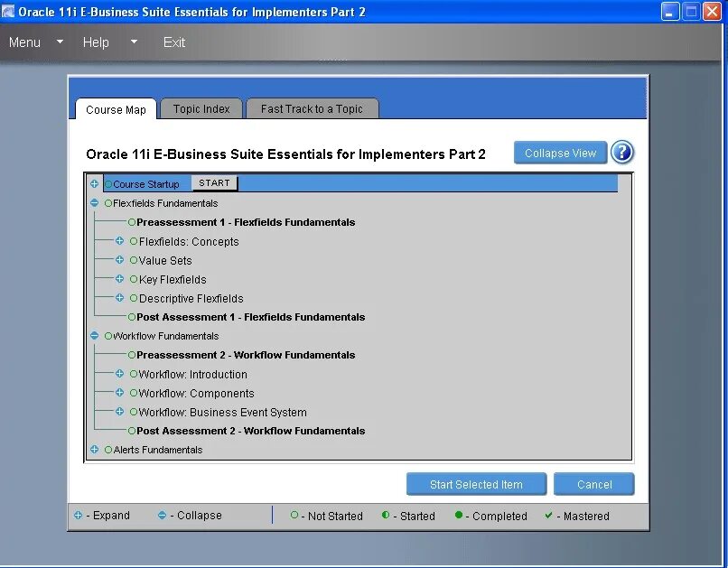Open the Help item in top bar

coord(96,42)
